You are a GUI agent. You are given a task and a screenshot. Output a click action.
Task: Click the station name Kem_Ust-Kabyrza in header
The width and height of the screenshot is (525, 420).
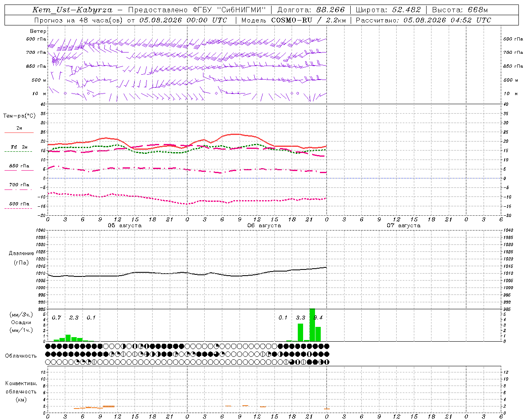click(x=73, y=10)
